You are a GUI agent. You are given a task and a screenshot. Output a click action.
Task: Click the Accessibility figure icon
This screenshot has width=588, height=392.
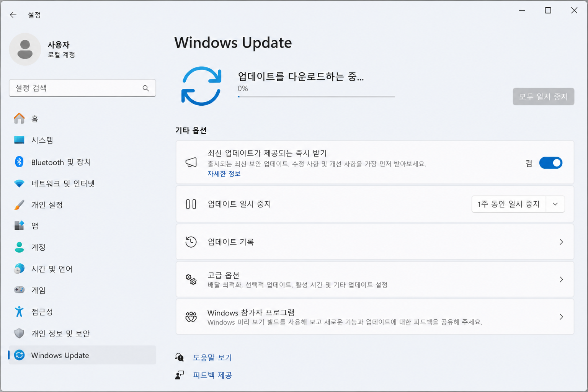tap(19, 312)
